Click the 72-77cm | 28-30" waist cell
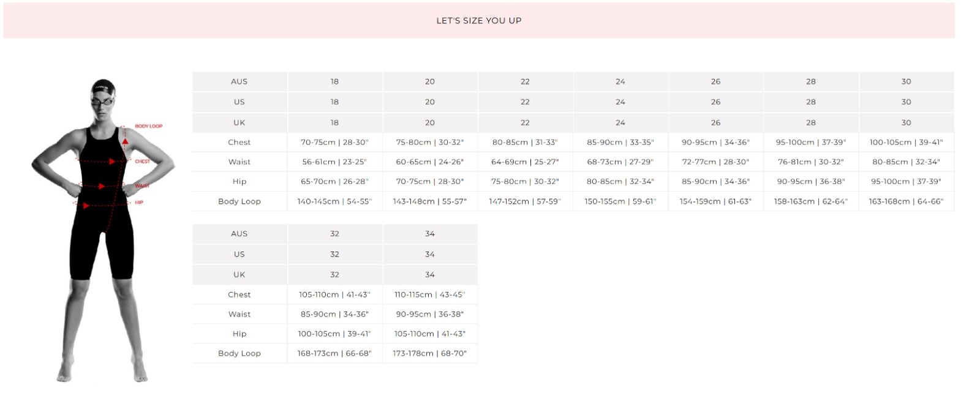 pos(715,162)
